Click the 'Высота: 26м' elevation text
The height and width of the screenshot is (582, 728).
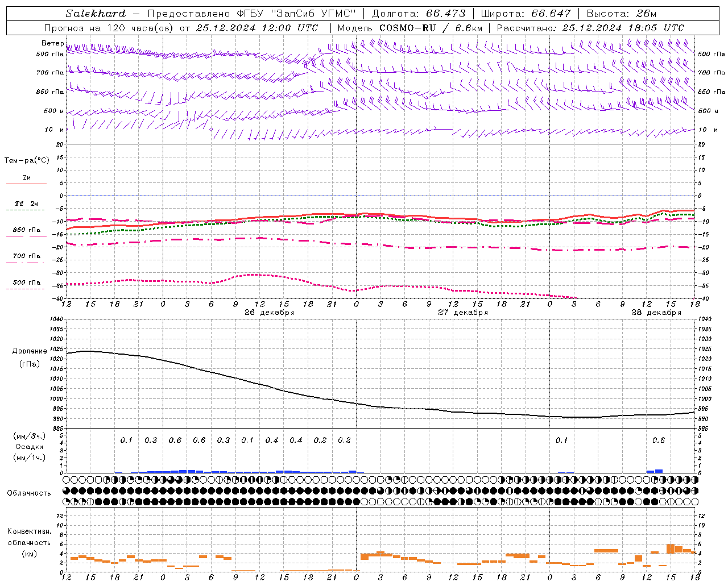(x=621, y=14)
